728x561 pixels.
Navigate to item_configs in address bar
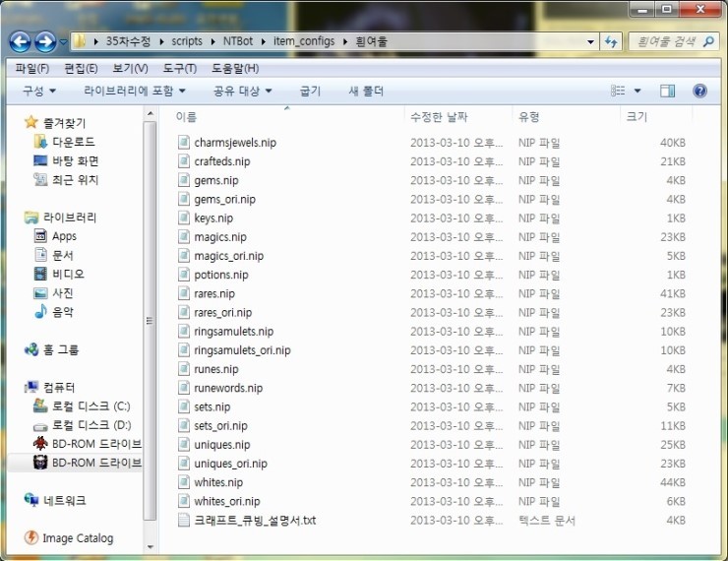(304, 41)
